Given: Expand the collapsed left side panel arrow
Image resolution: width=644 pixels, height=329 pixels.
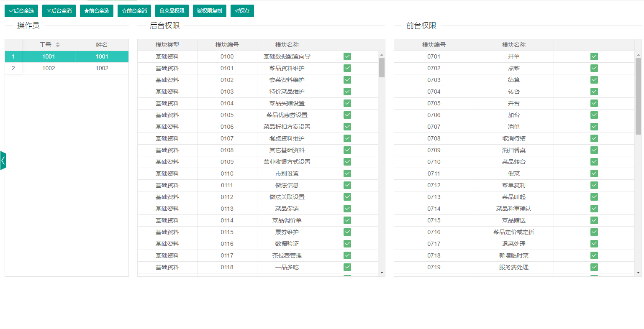Looking at the screenshot, I should [x=3, y=161].
